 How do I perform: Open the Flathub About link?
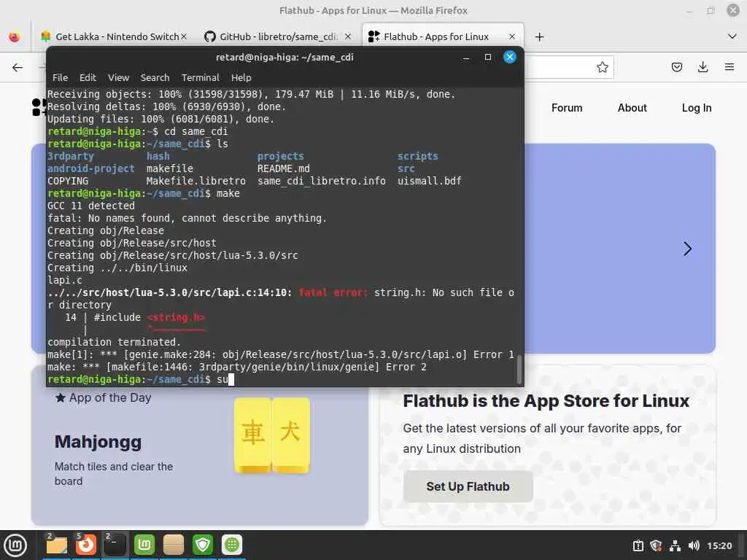632,108
